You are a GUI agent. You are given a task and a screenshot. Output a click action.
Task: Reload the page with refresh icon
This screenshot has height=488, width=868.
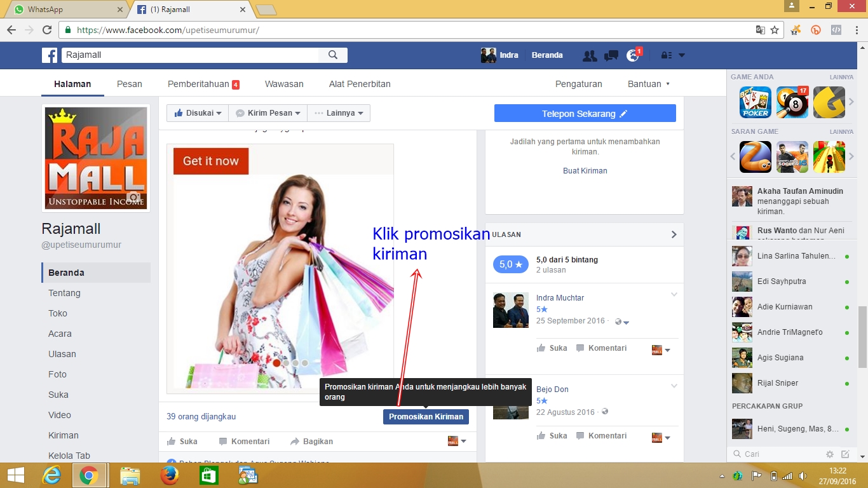(46, 30)
